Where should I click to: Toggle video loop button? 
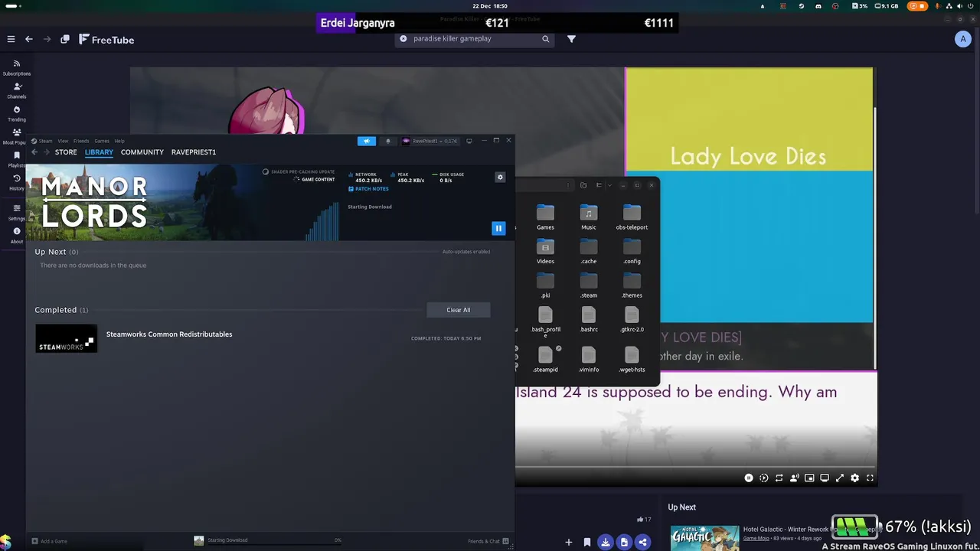779,478
